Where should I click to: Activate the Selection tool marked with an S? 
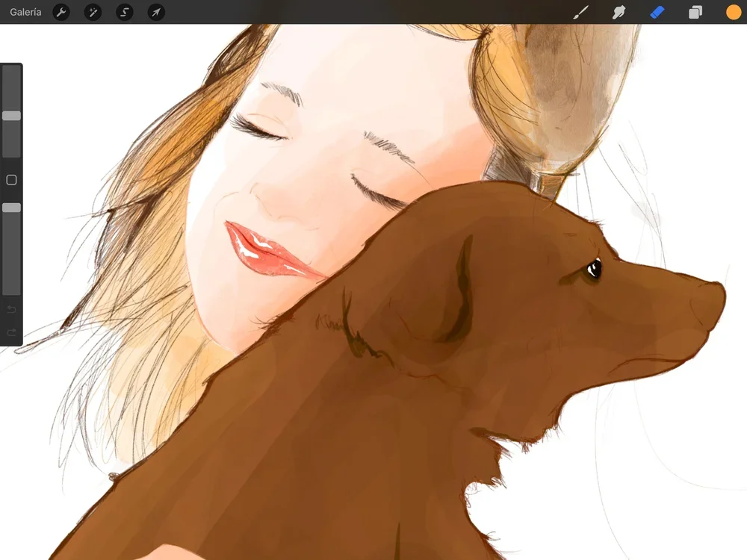[124, 12]
